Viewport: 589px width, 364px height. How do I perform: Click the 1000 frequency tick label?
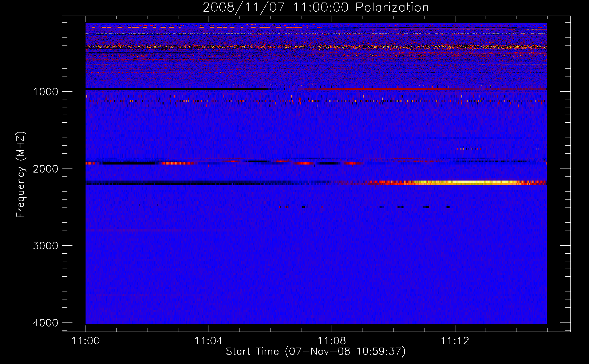click(x=46, y=92)
